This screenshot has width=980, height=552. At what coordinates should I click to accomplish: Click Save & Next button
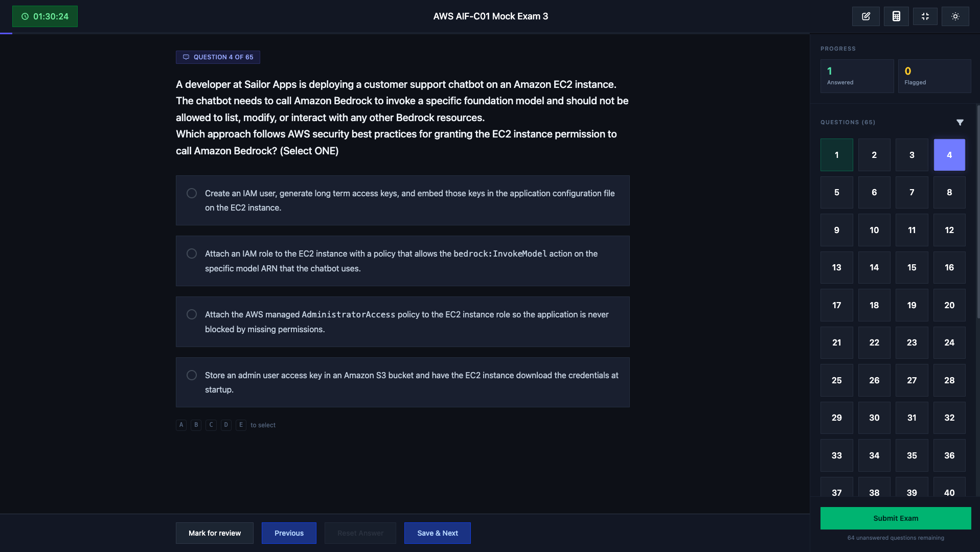(x=438, y=533)
